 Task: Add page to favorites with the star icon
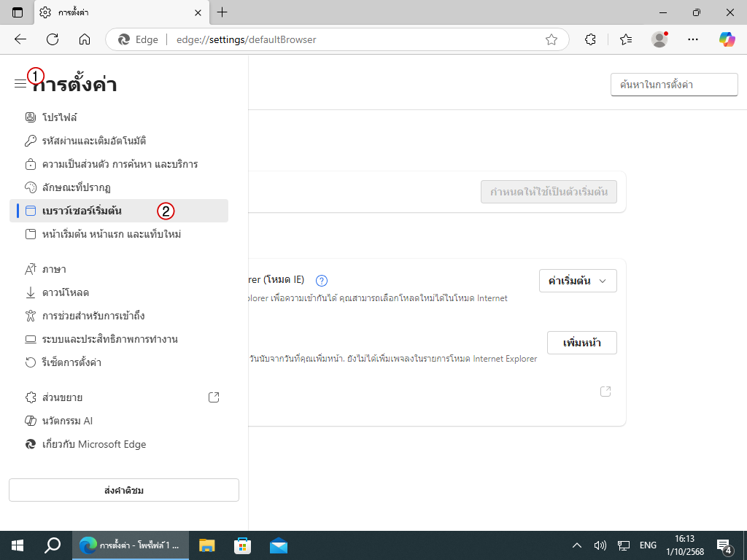[x=551, y=39]
